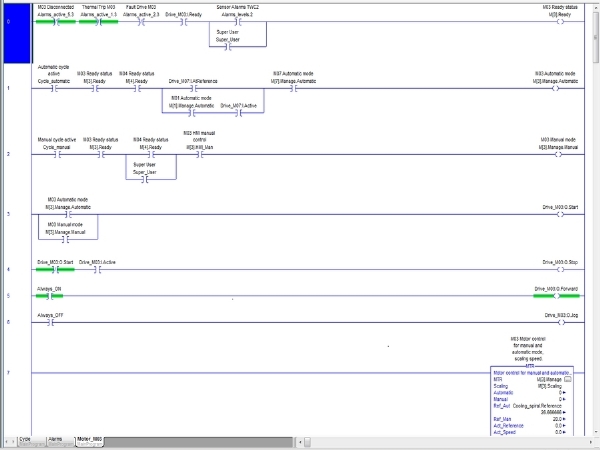Screen dimensions: 600x450
Task: Click the Drive_M03:O.Start output coil
Action: click(560, 215)
